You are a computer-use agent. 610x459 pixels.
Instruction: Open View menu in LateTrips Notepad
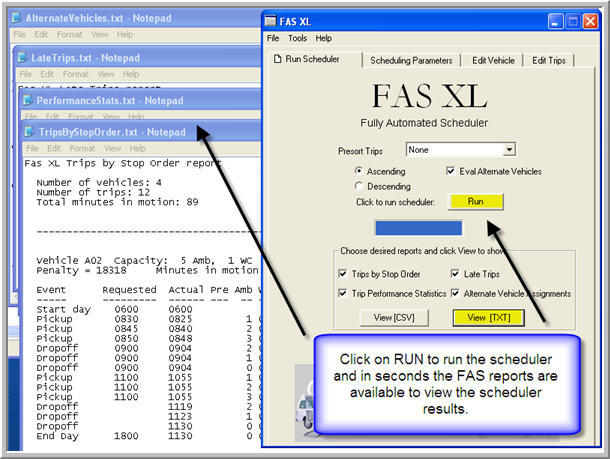coord(106,74)
